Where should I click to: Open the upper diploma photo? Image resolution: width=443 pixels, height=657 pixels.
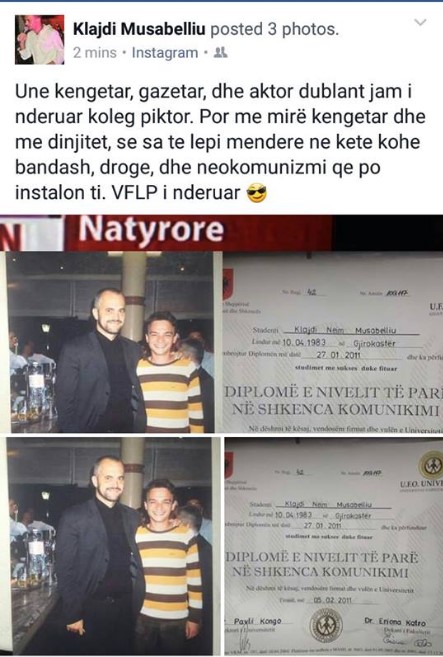click(333, 342)
